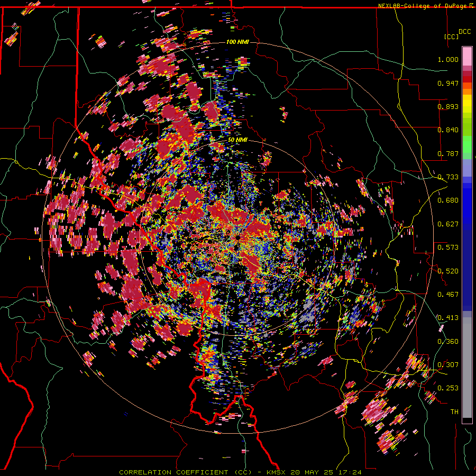Click the 0.840 scale value
Viewport: 476px width, 476px height.
point(448,130)
